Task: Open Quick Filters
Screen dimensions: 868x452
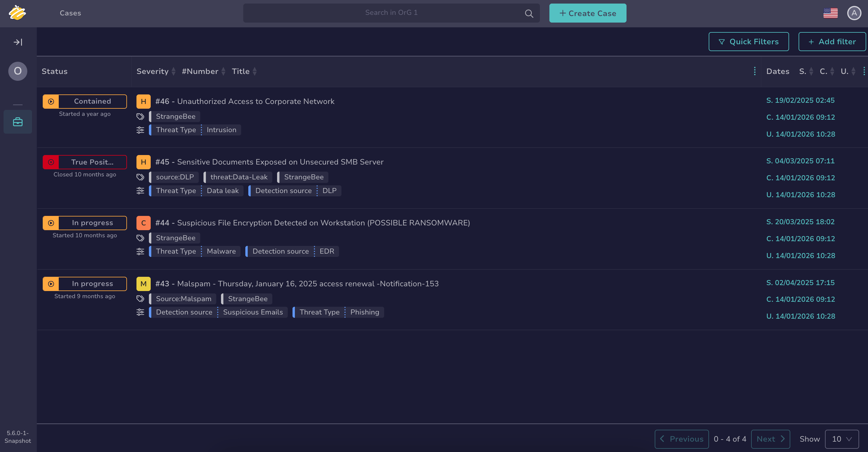Action: click(x=749, y=42)
